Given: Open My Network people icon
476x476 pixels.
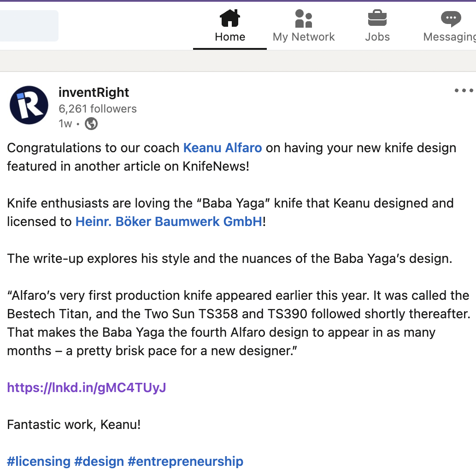Looking at the screenshot, I should point(304,18).
